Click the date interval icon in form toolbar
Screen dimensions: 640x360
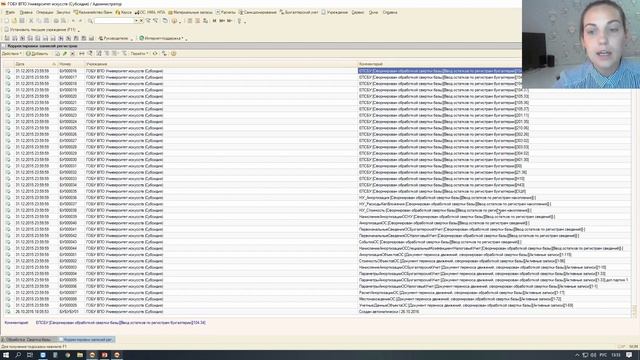[x=82, y=53]
